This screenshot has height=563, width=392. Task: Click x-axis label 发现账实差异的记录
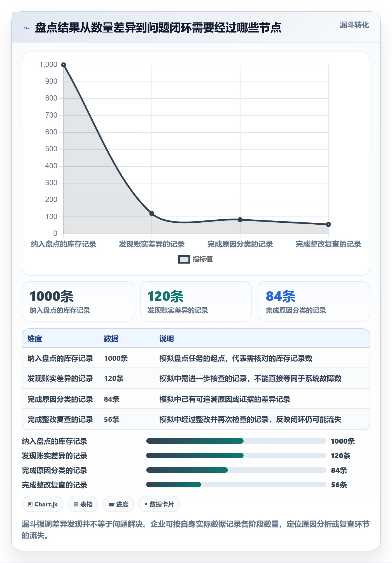152,244
